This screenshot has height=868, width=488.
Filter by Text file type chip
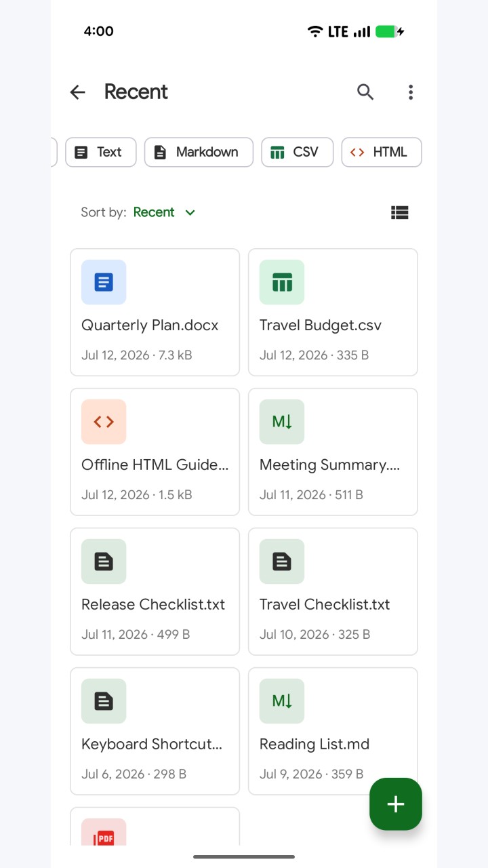[101, 152]
